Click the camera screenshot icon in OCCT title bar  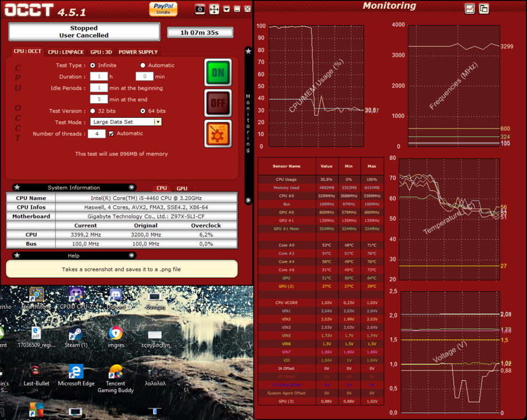pos(200,9)
